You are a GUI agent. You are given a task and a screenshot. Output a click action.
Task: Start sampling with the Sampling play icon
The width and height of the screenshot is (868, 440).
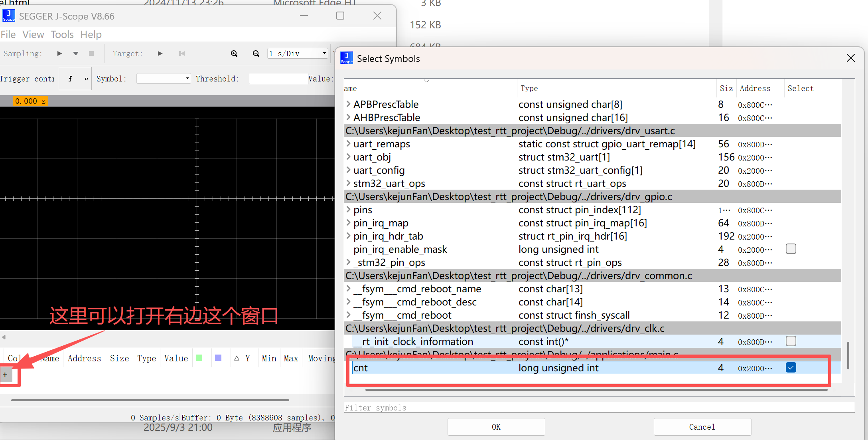click(59, 54)
